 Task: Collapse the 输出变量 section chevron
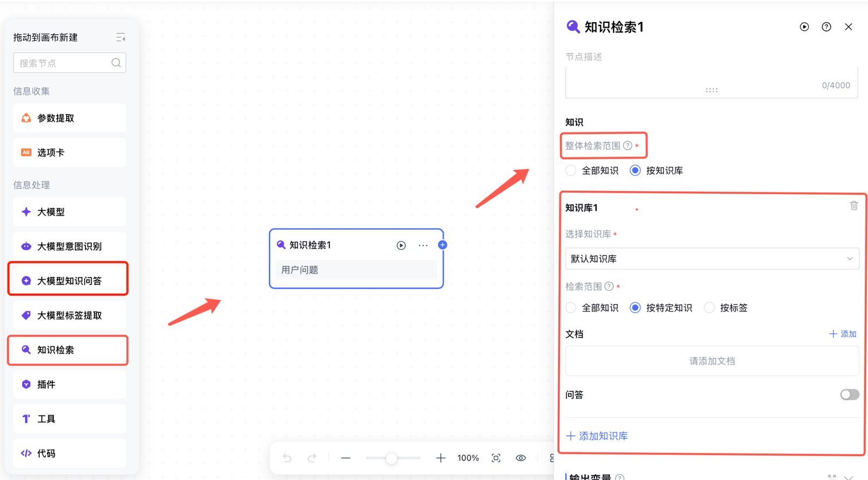(849, 477)
